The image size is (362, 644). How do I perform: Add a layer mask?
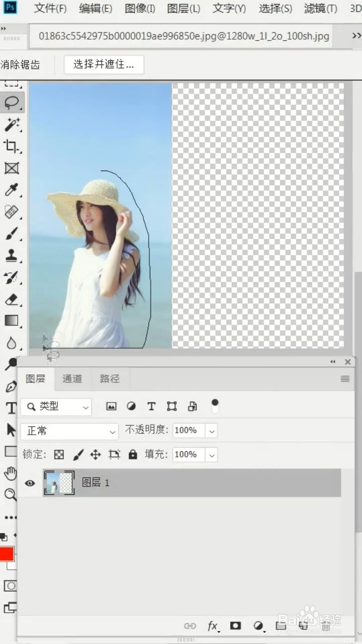point(235,626)
